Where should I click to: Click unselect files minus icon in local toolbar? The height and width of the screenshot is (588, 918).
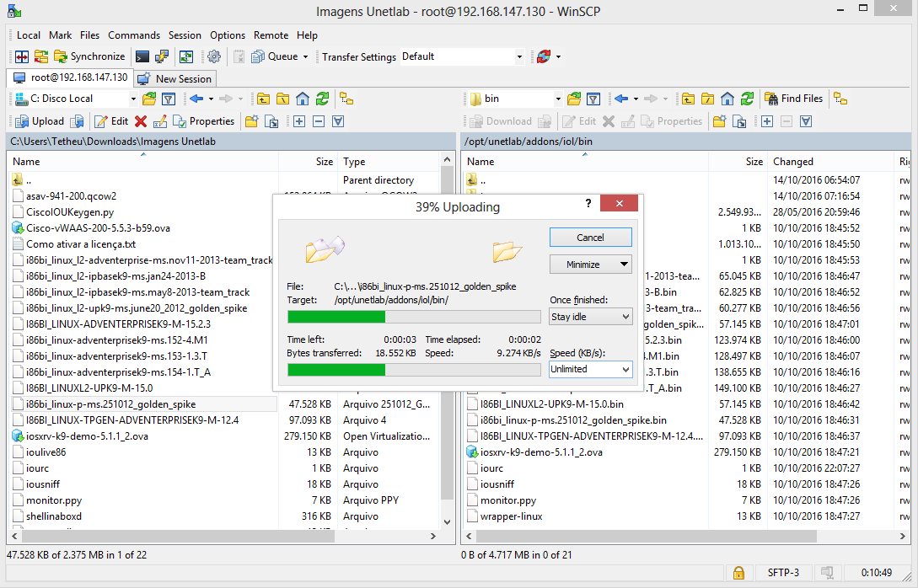click(319, 121)
